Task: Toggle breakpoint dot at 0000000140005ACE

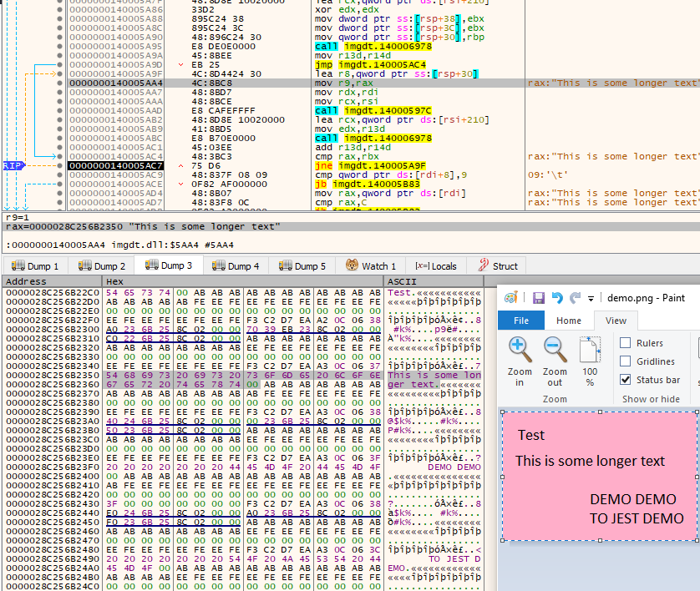Action: (x=60, y=184)
